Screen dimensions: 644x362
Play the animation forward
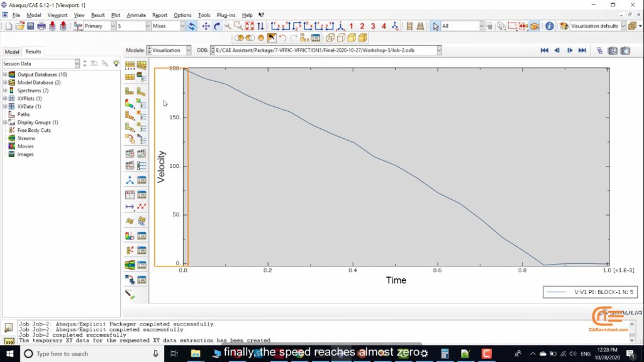tap(570, 50)
